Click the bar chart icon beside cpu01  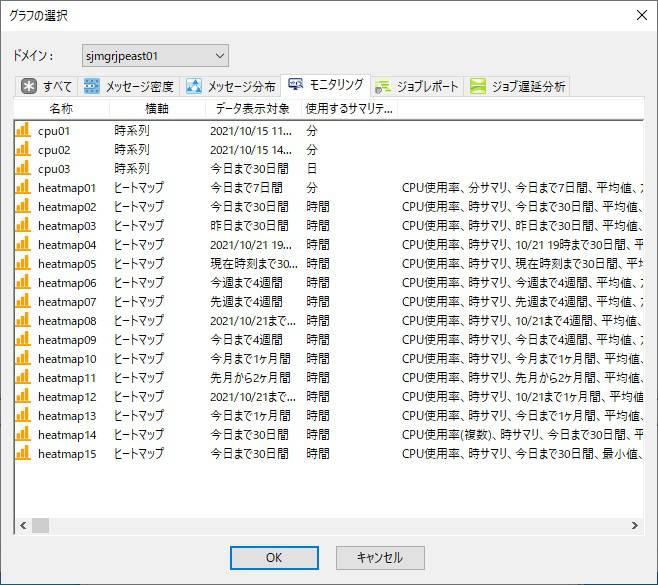pos(23,130)
